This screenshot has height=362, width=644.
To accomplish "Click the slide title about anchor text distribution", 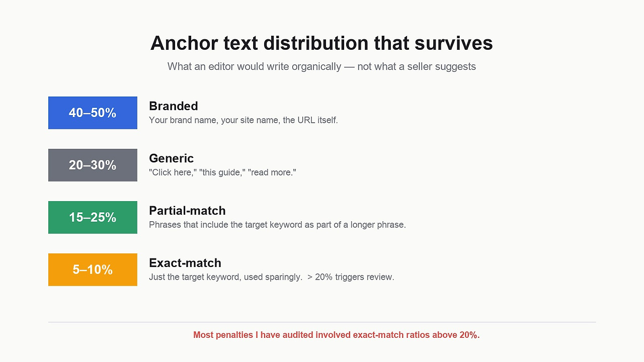I will tap(321, 43).
